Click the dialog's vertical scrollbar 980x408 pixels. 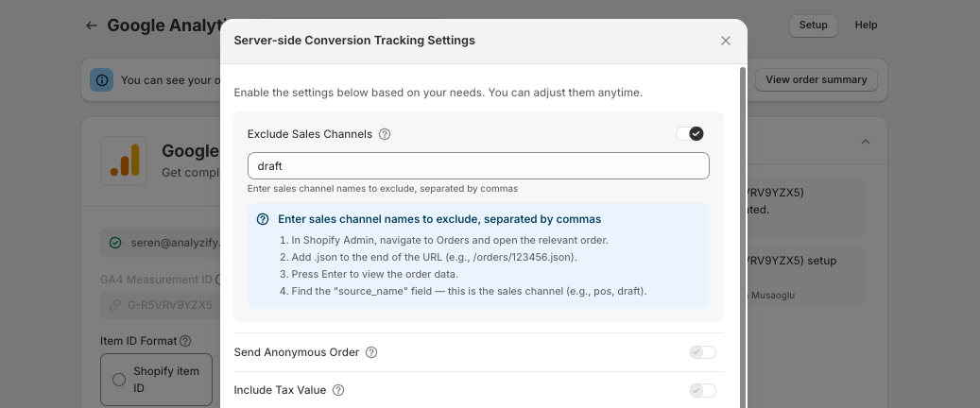click(743, 237)
